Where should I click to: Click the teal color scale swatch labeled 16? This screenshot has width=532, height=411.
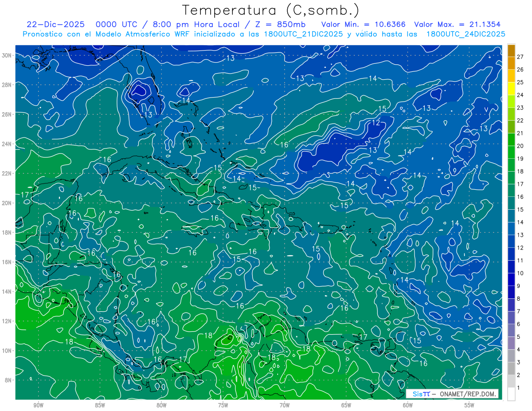click(511, 190)
